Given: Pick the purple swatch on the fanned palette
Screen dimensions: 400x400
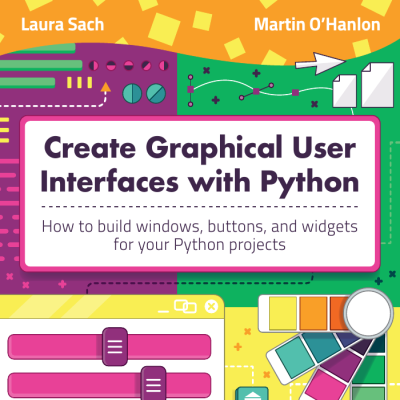Looking at the screenshot, I should click(341, 365).
